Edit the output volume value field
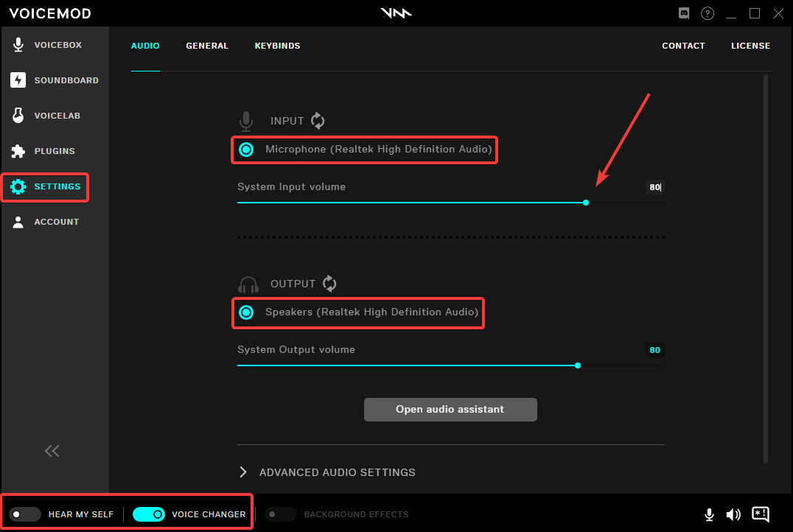The height and width of the screenshot is (532, 793). click(x=655, y=350)
